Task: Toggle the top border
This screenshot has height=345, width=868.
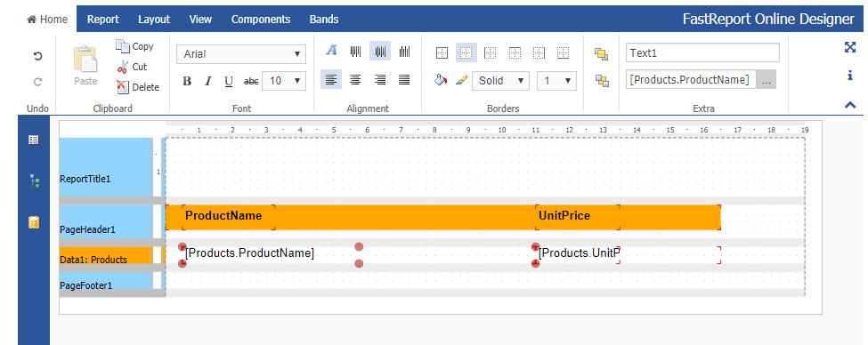Action: pyautogui.click(x=515, y=52)
